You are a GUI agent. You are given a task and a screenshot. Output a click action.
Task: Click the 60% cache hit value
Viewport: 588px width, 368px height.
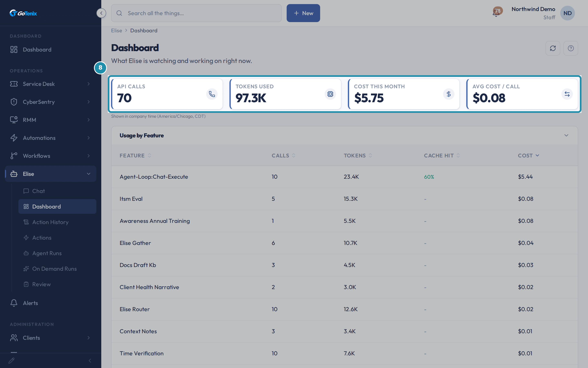coord(429,177)
